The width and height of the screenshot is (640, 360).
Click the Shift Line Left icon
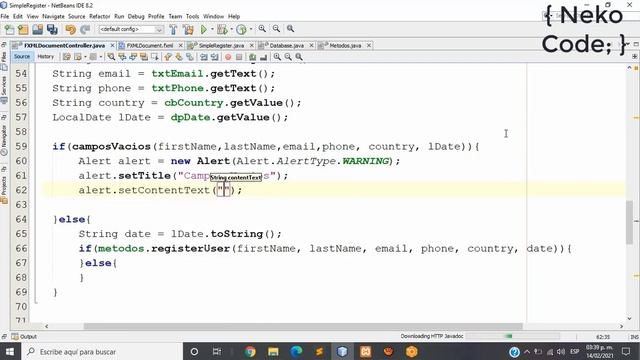tap(203, 57)
